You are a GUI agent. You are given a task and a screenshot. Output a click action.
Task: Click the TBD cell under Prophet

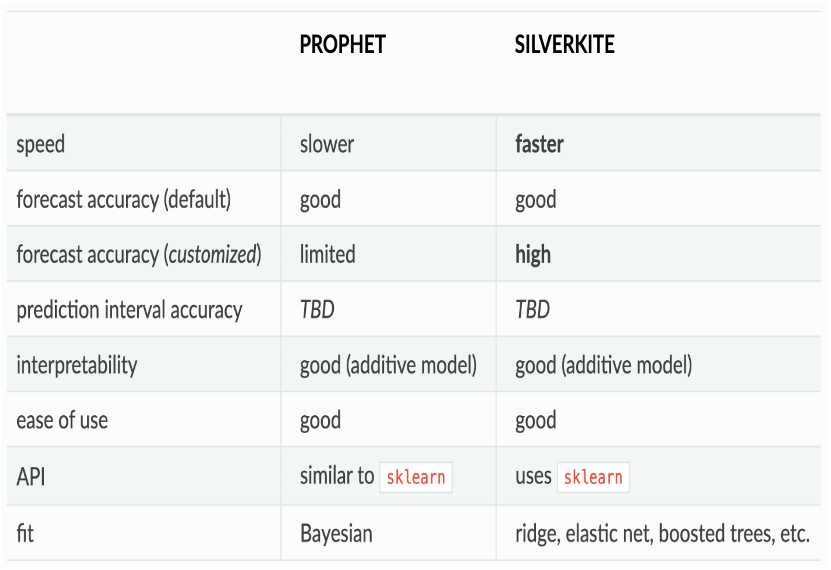point(317,309)
